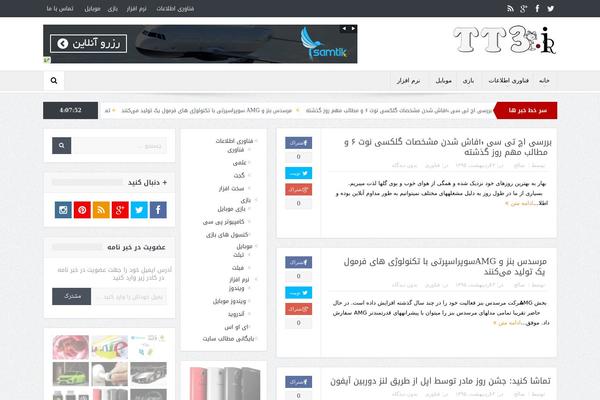The width and height of the screenshot is (600, 400).
Task: Click the مشترک newsletter subscribe button
Action: click(x=72, y=296)
